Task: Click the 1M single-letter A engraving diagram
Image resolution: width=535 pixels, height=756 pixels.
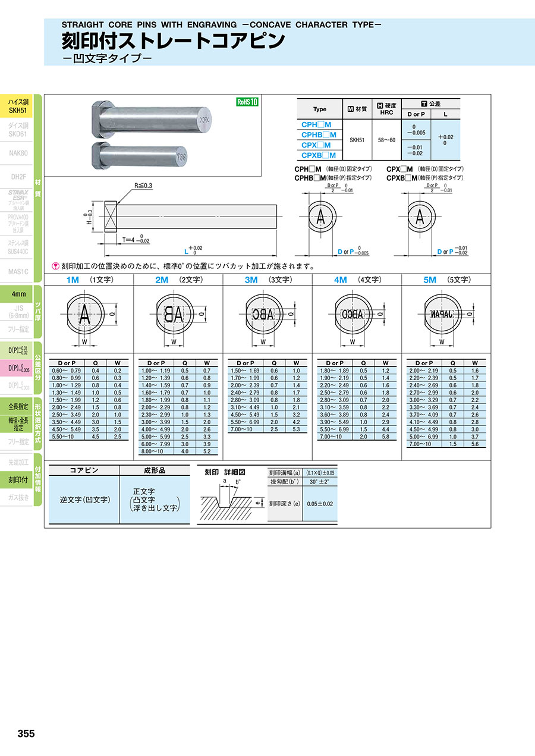Action: click(x=84, y=314)
